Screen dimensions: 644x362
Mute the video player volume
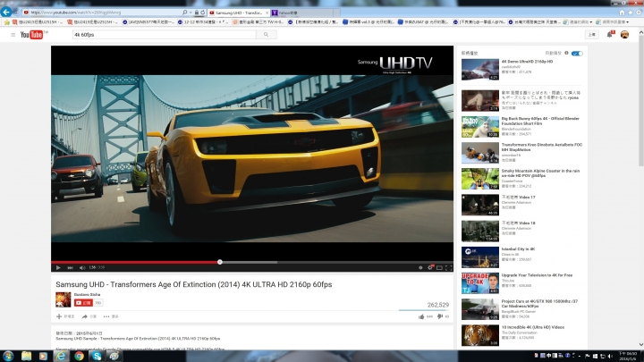(81, 267)
